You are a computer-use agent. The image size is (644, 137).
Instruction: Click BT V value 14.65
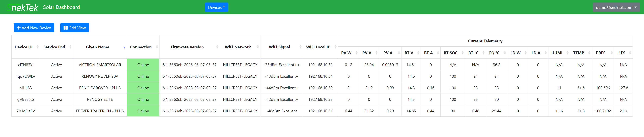411,111
